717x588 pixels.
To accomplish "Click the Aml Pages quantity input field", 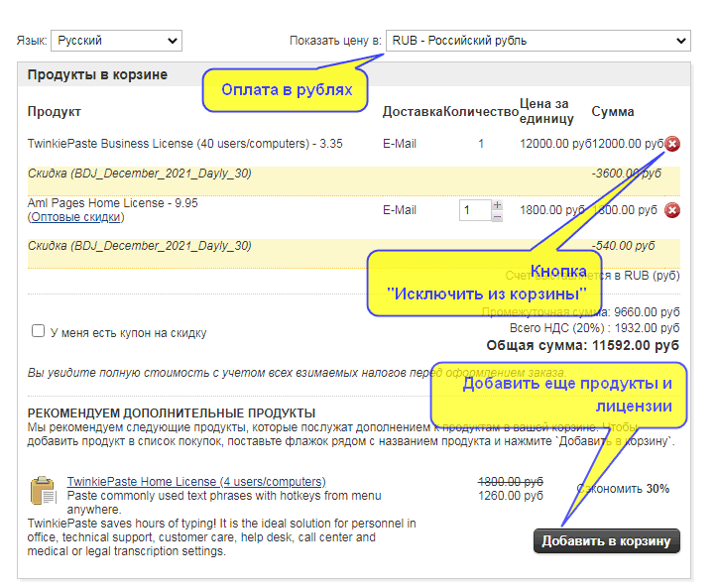I will [475, 210].
